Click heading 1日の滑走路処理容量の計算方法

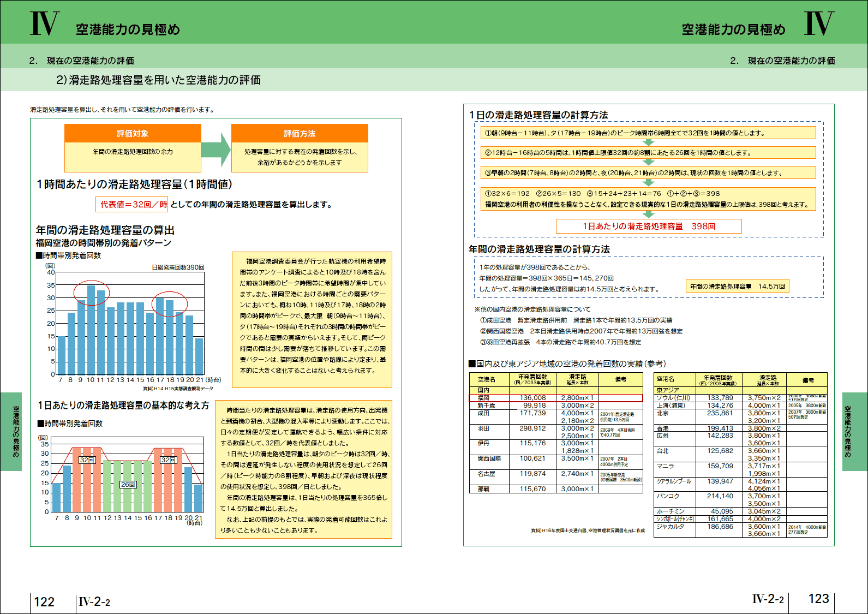tap(538, 115)
